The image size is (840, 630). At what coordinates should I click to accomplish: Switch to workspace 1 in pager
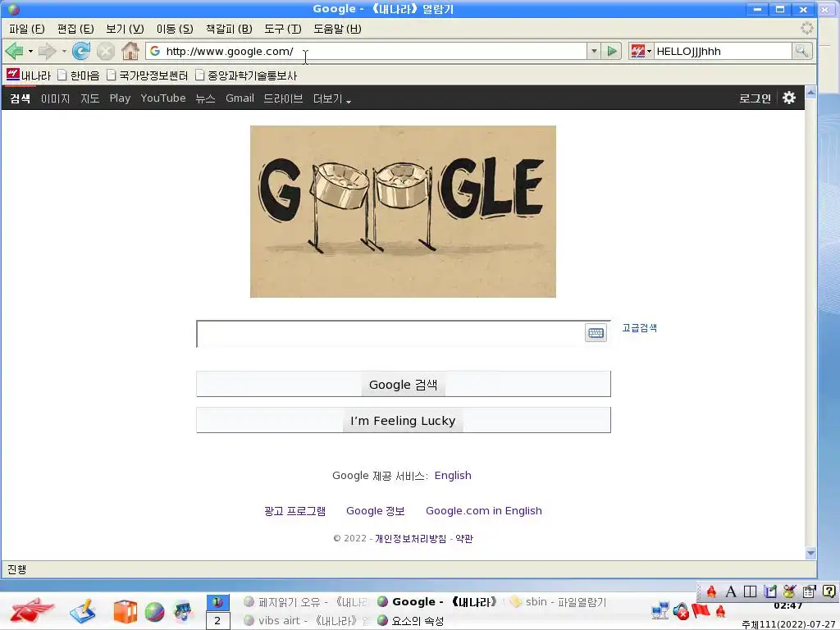click(217, 602)
